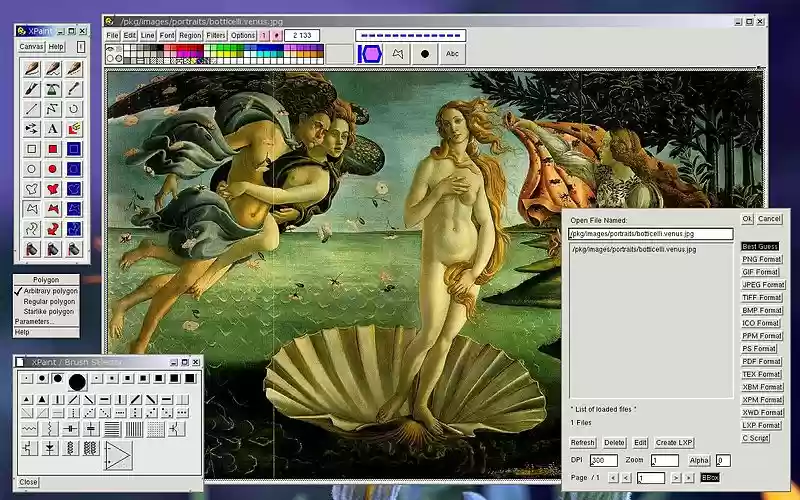The image size is (800, 500).
Task: Toggle the BBox option
Action: click(x=709, y=478)
